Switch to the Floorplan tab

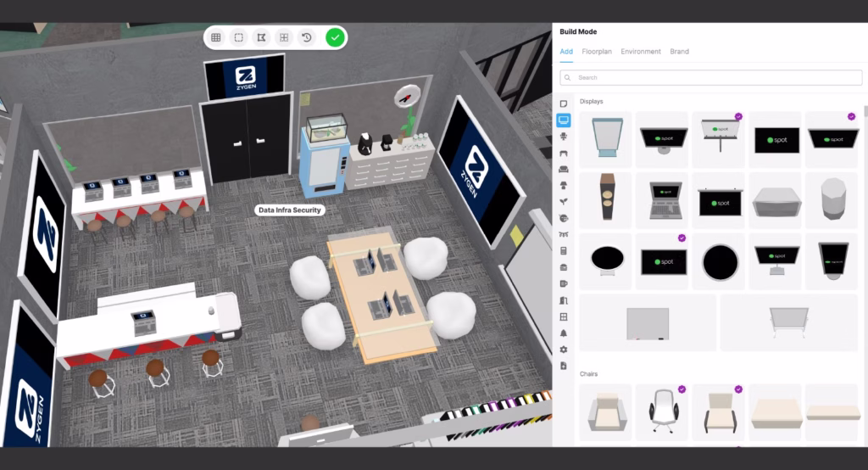click(x=597, y=52)
